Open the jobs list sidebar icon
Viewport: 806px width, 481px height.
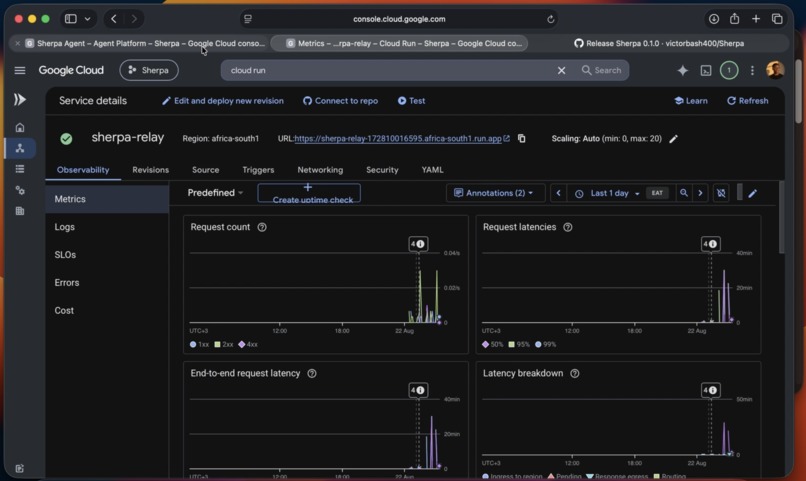coord(20,169)
